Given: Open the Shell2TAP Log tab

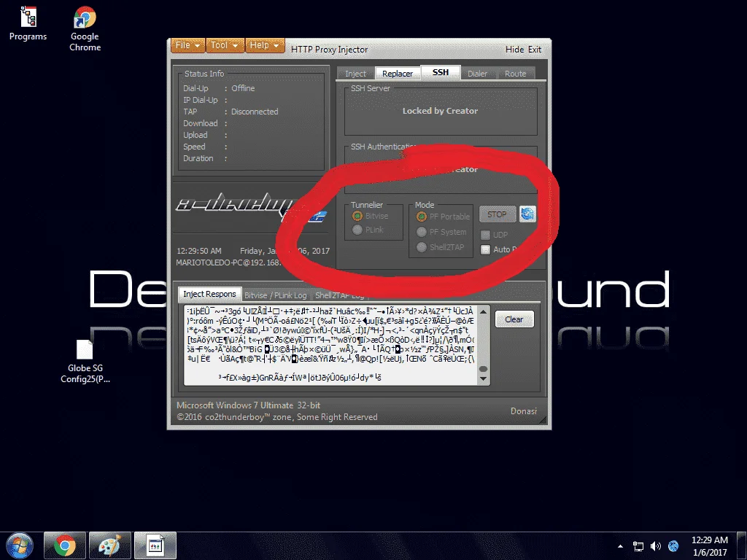Looking at the screenshot, I should point(340,296).
